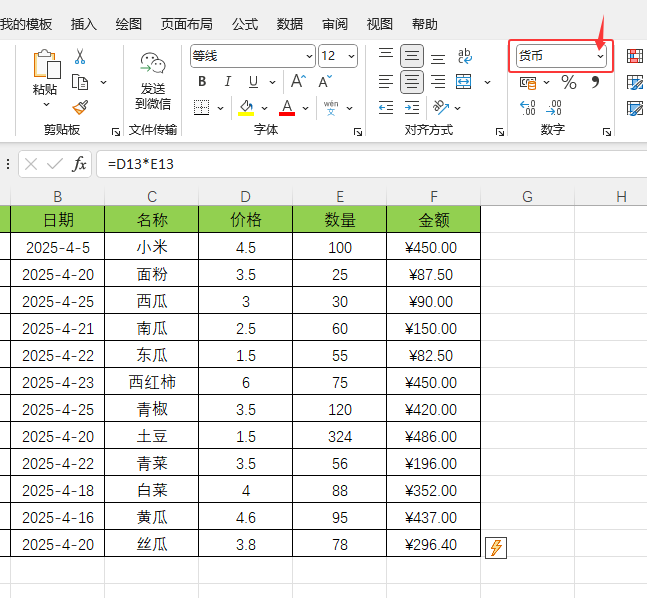
Task: Expand underline style dropdown arrow
Action: pos(272,82)
